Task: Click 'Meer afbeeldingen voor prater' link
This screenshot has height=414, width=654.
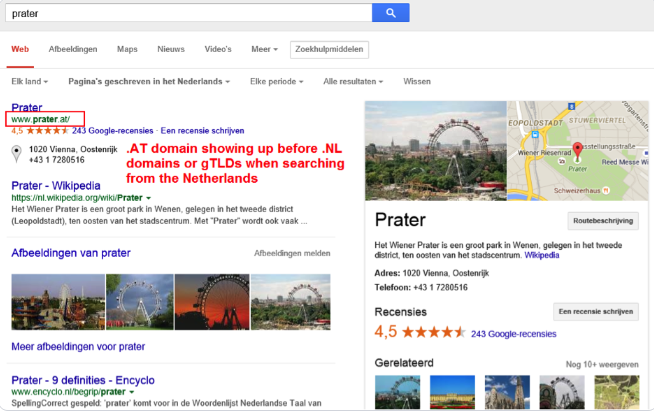Action: point(78,347)
